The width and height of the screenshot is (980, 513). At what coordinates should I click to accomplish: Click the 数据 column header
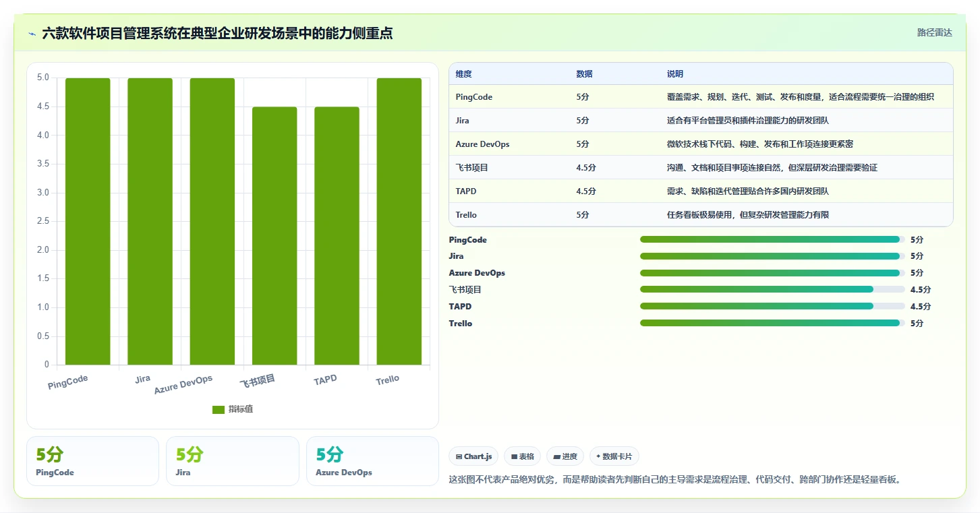584,74
